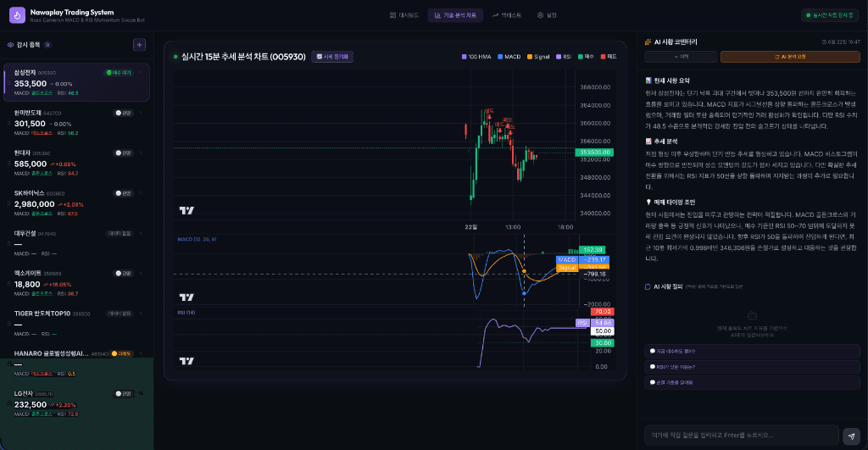Open the 백테스트 tab
This screenshot has height=450, width=868.
[x=507, y=15]
